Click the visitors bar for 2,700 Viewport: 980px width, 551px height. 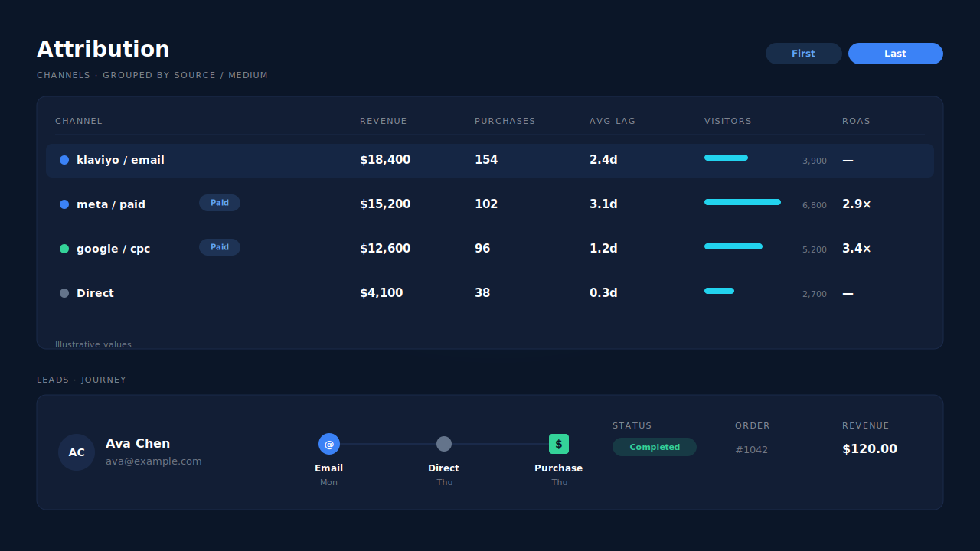(719, 291)
